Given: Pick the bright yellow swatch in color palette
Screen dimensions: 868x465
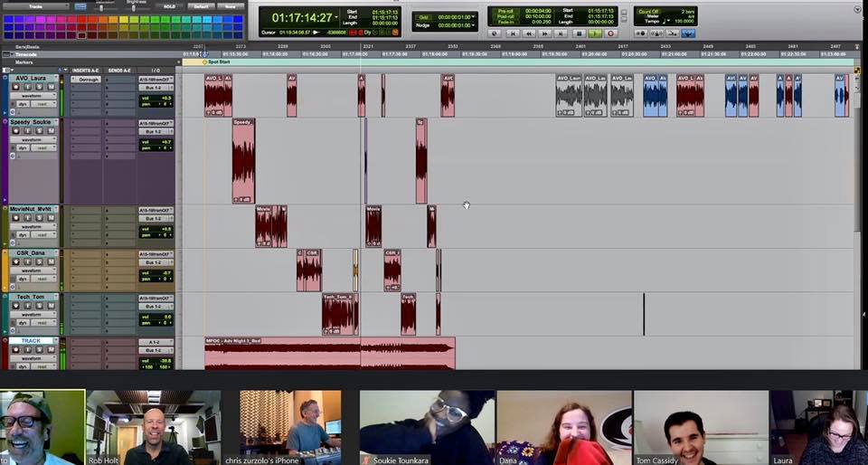Looking at the screenshot, I should pos(124,19).
